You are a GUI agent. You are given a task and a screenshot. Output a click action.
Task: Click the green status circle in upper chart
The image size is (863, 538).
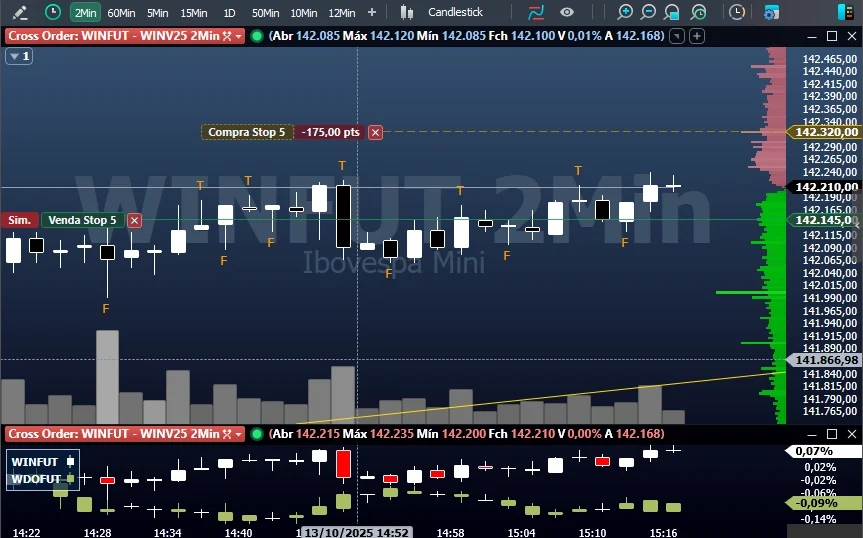click(256, 36)
